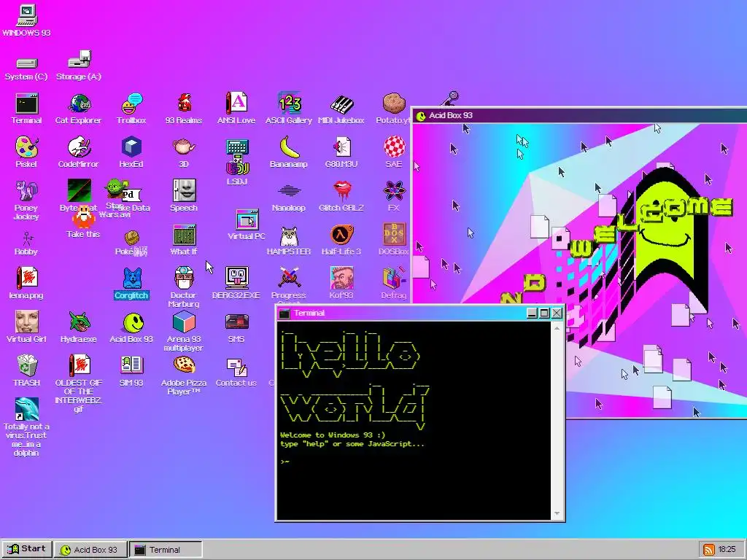Click Terminal scrollbar down arrow
The height and width of the screenshot is (560, 747).
(557, 514)
